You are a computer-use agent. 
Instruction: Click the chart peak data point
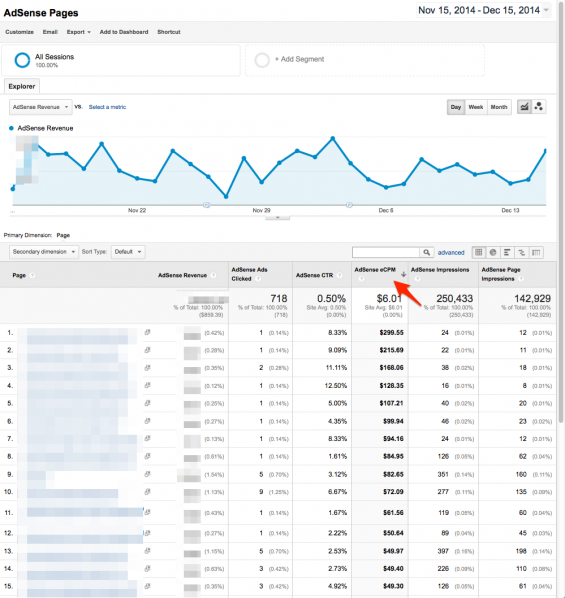coord(333,138)
